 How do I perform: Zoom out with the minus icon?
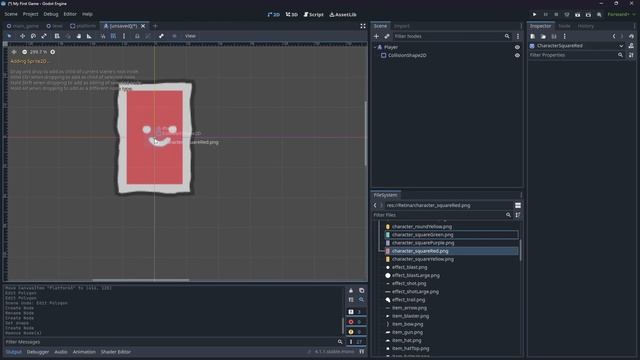(x=24, y=52)
